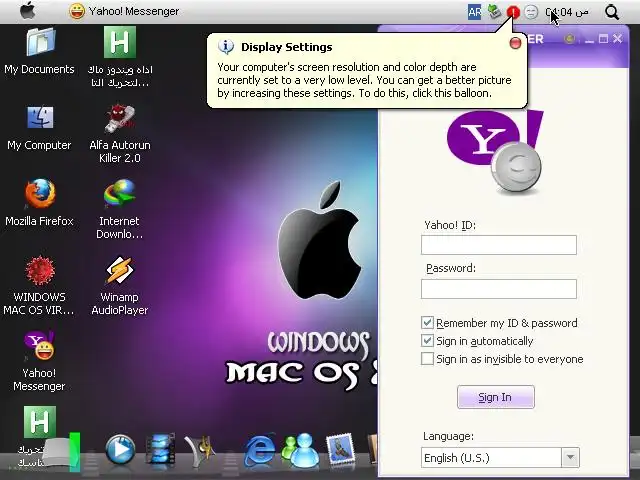The width and height of the screenshot is (640, 480).
Task: Click the orange title bar icon in Messenger
Action: [x=569, y=39]
